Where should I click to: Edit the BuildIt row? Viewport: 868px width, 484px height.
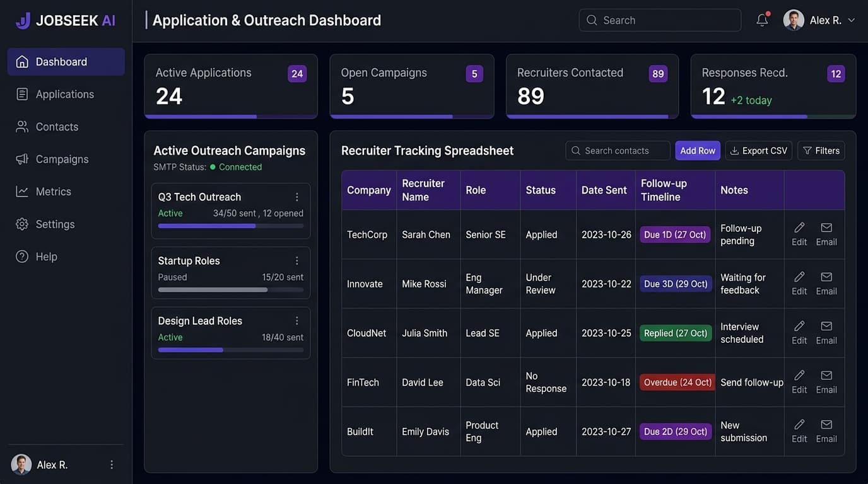pos(799,432)
